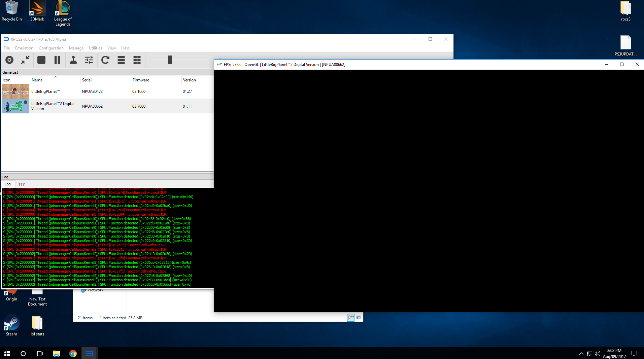Switch game list to list view
This screenshot has height=359, width=644.
pos(121,60)
